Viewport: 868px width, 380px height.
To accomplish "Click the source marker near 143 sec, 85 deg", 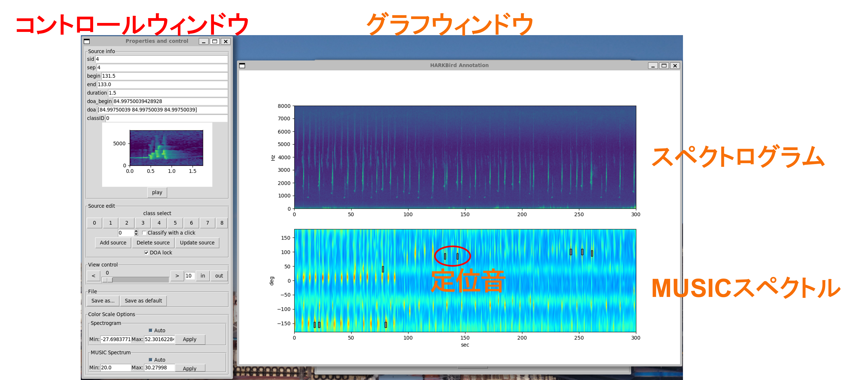I will tap(458, 256).
